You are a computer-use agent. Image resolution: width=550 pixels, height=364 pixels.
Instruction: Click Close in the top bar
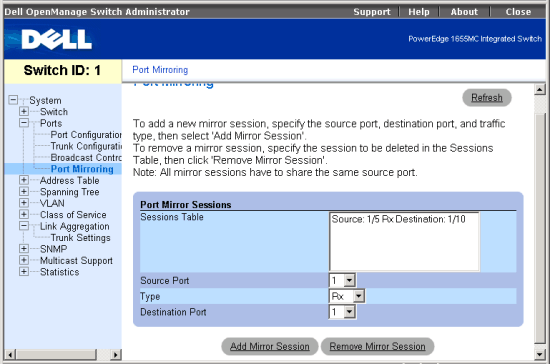point(518,12)
